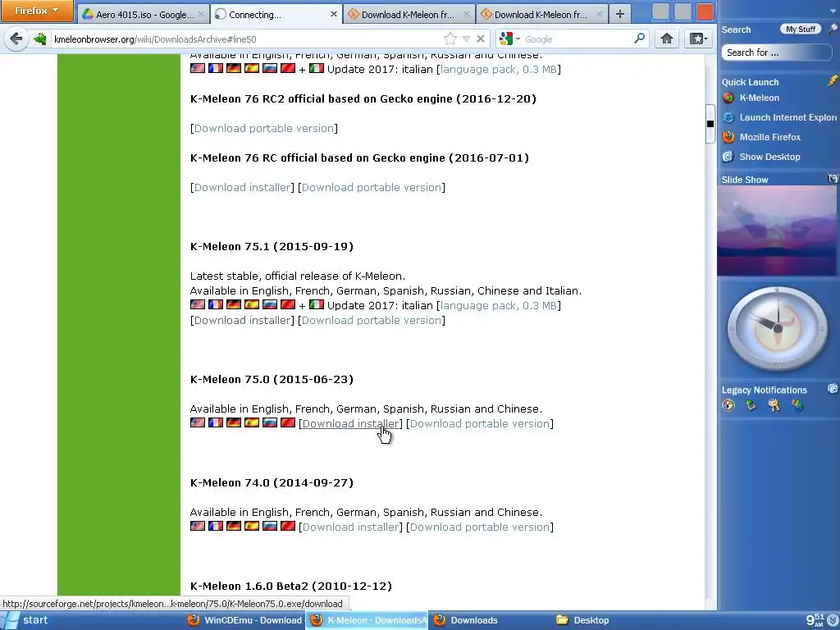Download K-Meleon 74.0 portable version
This screenshot has height=630, width=840.
point(480,527)
